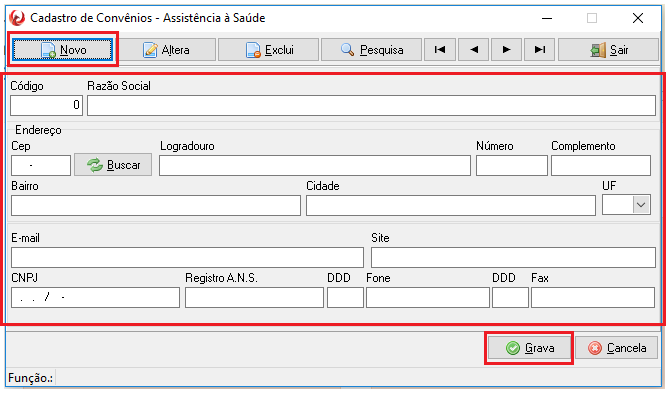This screenshot has width=670, height=394.
Task: Click the Exclui delete button
Action: tap(268, 50)
